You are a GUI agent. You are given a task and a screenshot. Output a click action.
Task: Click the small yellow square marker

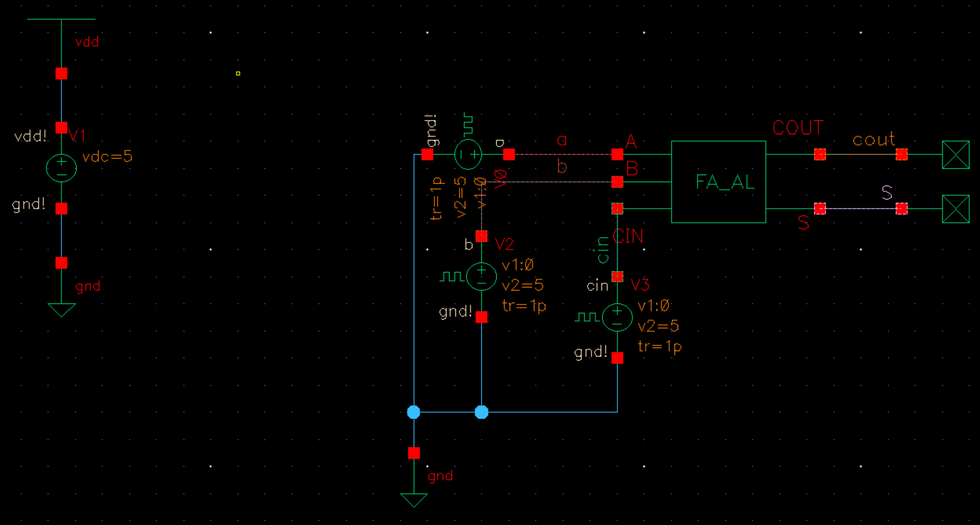tap(238, 73)
